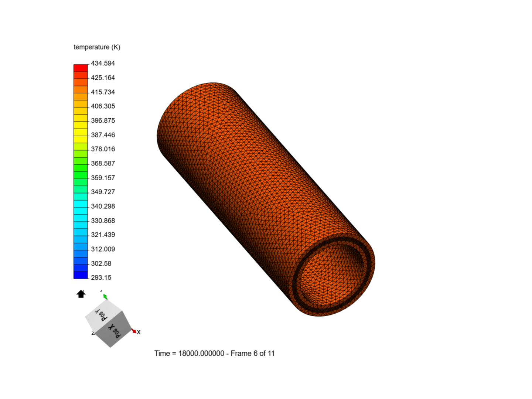The height and width of the screenshot is (399, 532).
Task: Click legend value 359.157
Action: (x=103, y=178)
